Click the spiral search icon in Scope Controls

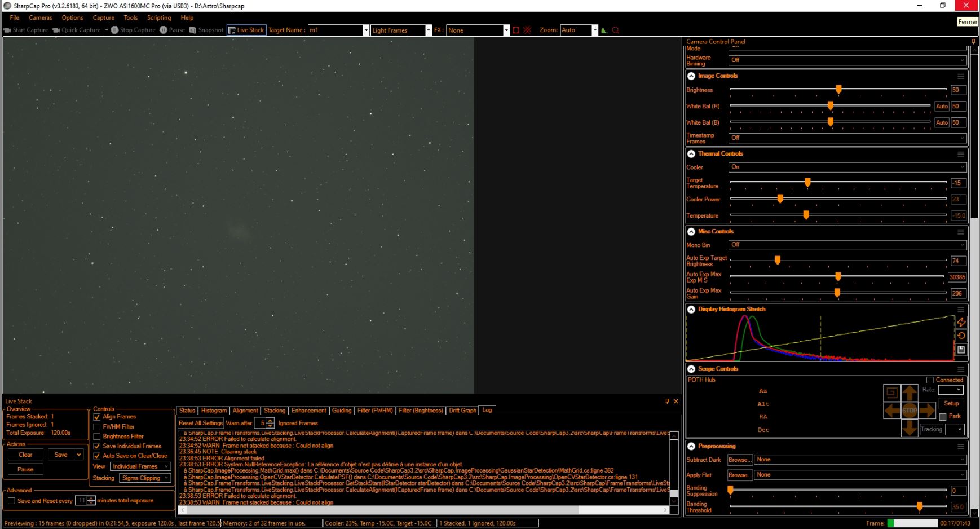click(891, 393)
